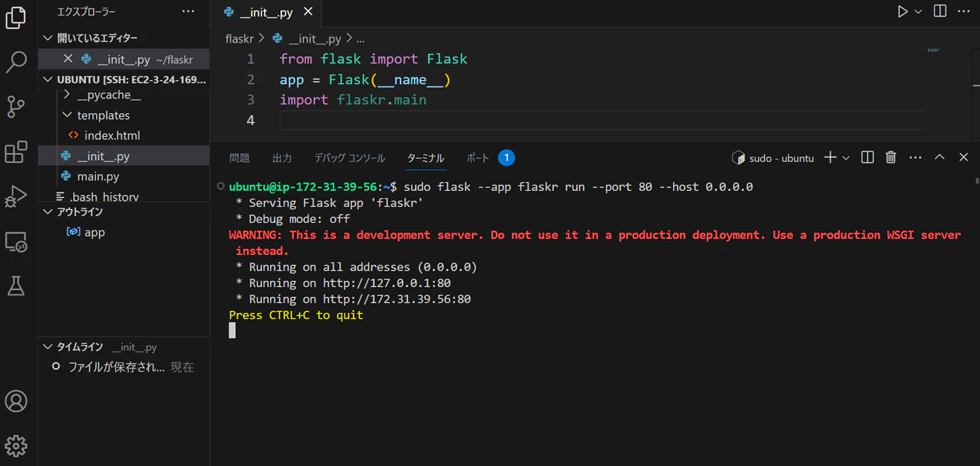Open the Remote Explorer view
The height and width of the screenshot is (466, 980).
point(16,241)
